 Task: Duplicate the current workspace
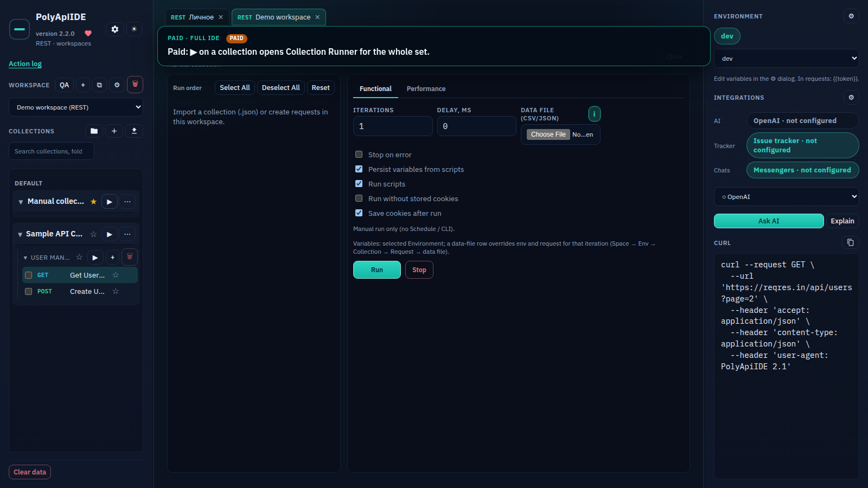[x=99, y=85]
